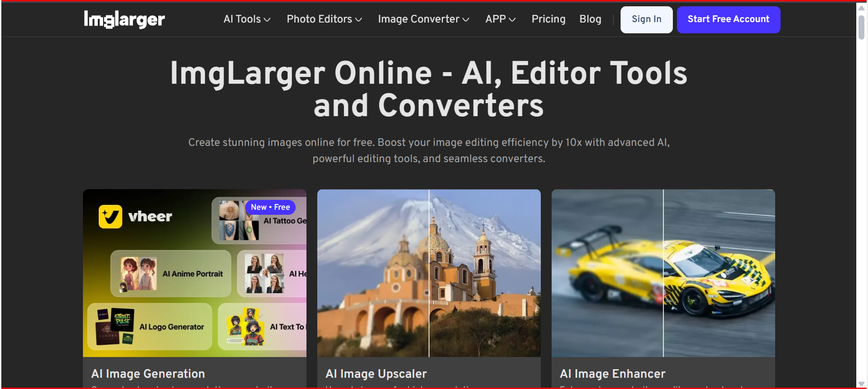
Task: Open the AI Tattoo Generator card
Action: [259, 221]
